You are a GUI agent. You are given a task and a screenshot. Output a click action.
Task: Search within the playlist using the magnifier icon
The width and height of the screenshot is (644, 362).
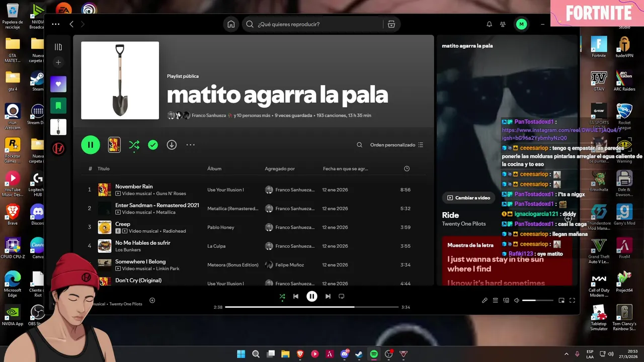[359, 145]
